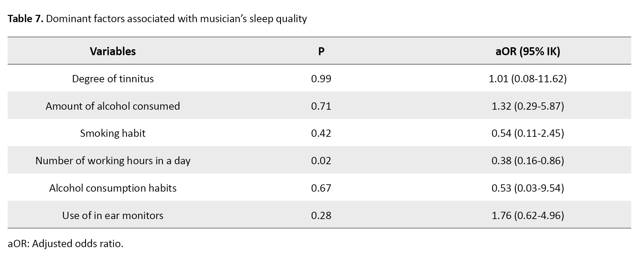Viewport: 644px width, 260px height.
Task: Click the aOR value 0.54 (0.11-2.45)
Action: tap(528, 133)
